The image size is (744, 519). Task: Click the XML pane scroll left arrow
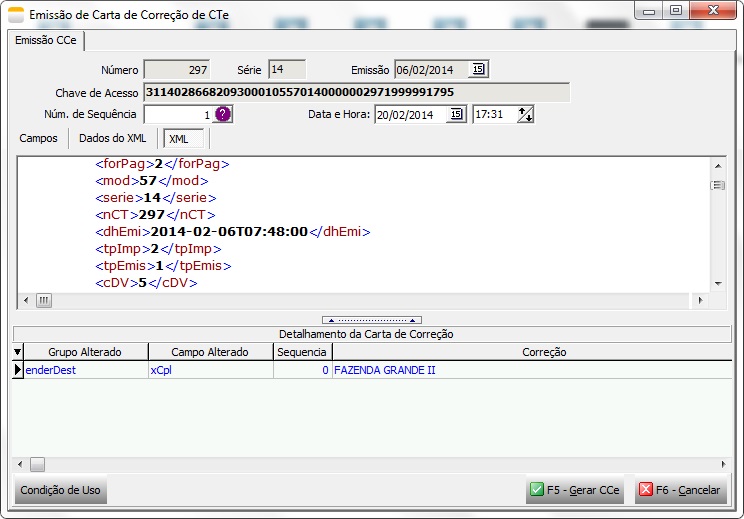[x=26, y=300]
